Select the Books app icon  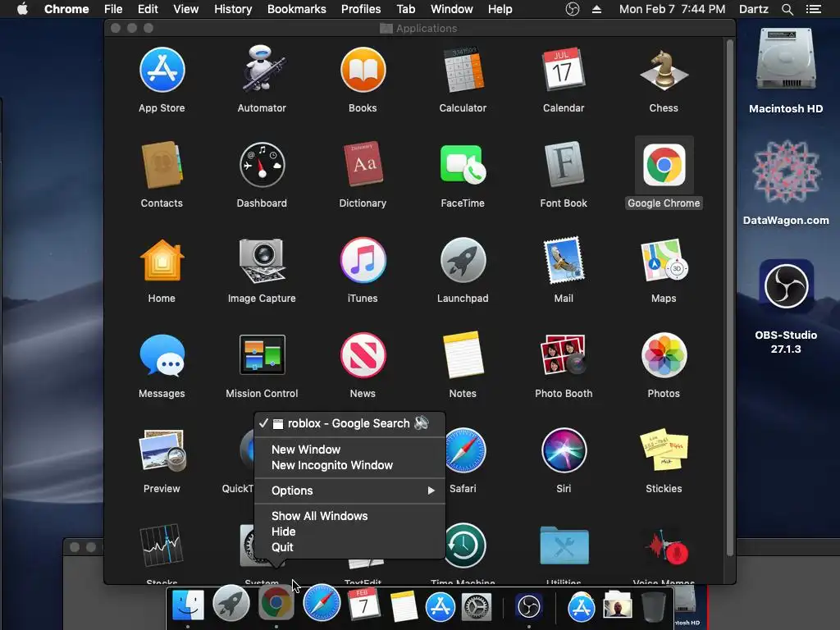[x=363, y=71]
